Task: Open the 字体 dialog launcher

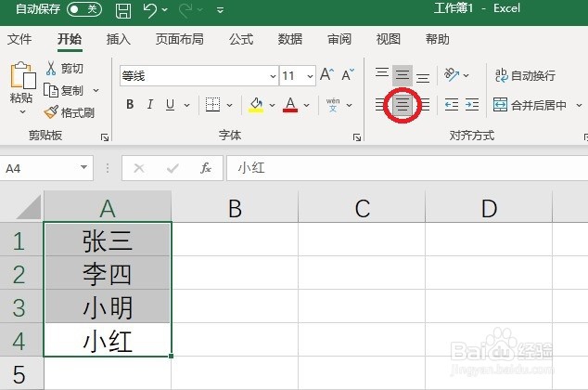Action: click(x=357, y=137)
